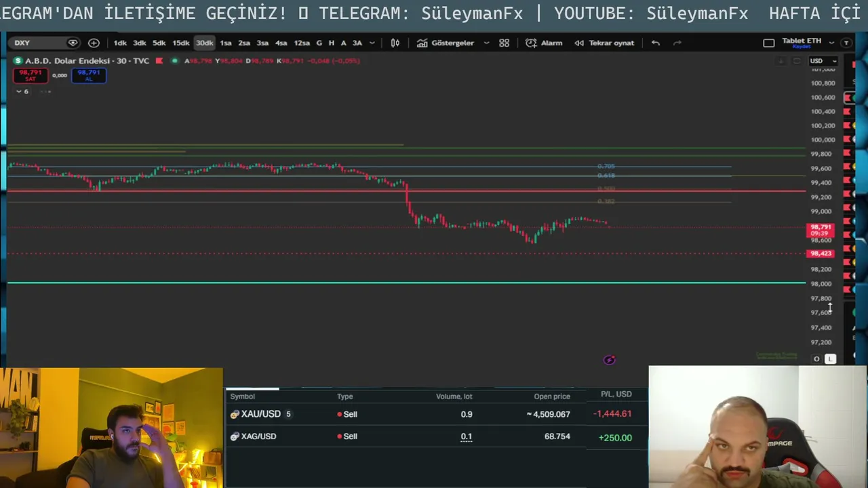Click the 5 badge beside XAU/USD

pos(288,414)
